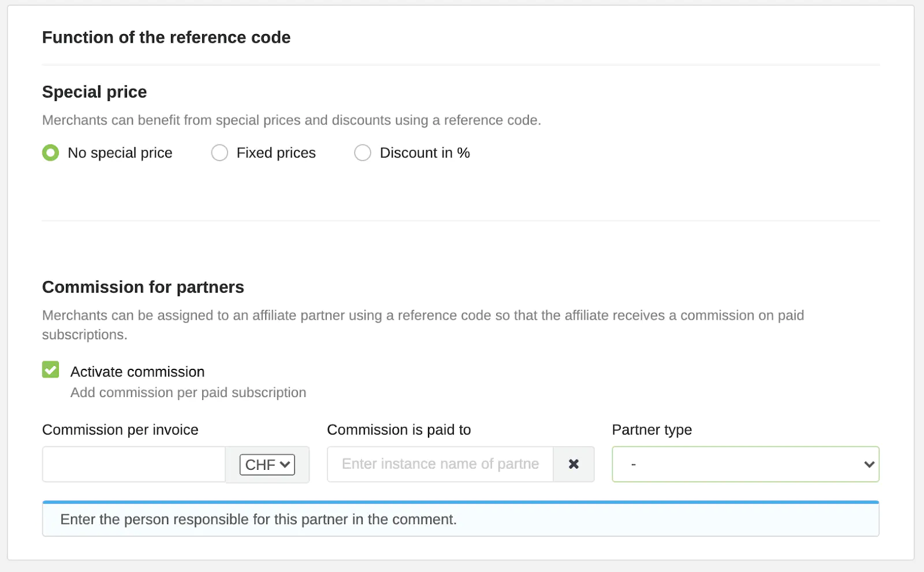The image size is (924, 572).
Task: Clear the partner instance name with the X icon
Action: (573, 464)
